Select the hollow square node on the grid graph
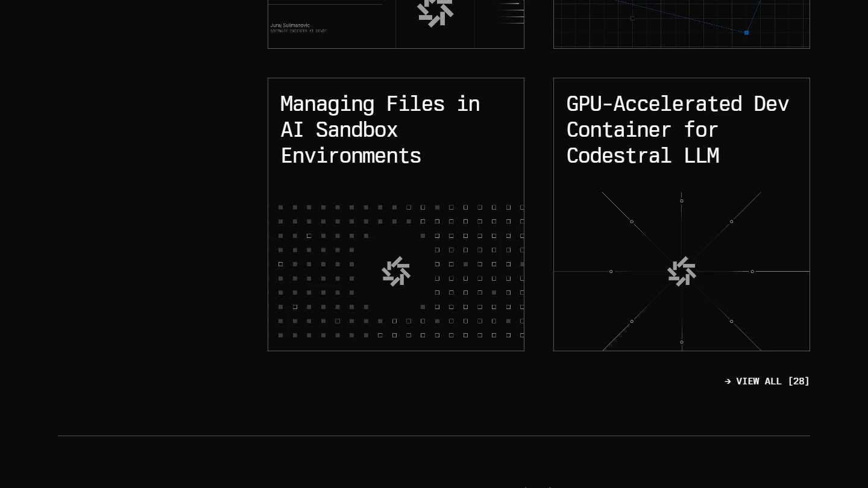The height and width of the screenshot is (488, 868). tap(632, 19)
